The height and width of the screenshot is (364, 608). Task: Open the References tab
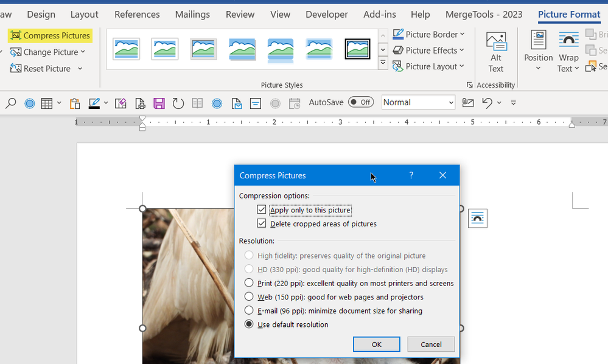[137, 15]
